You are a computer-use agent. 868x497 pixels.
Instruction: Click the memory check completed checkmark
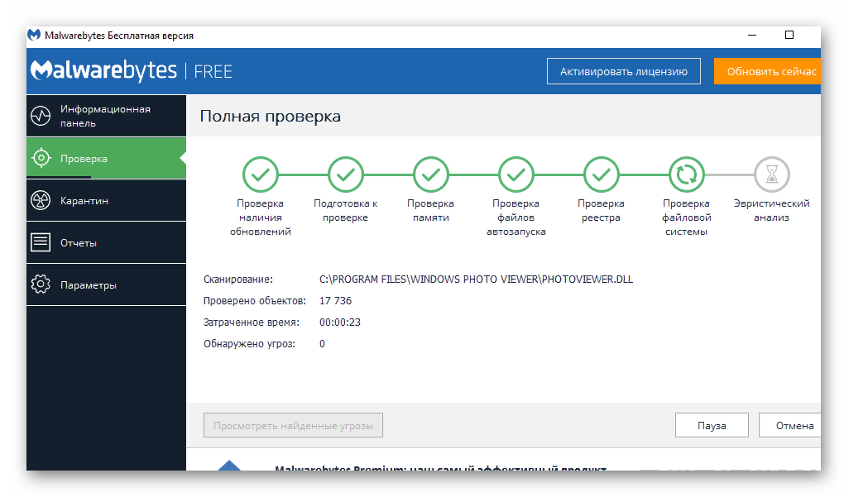point(430,174)
